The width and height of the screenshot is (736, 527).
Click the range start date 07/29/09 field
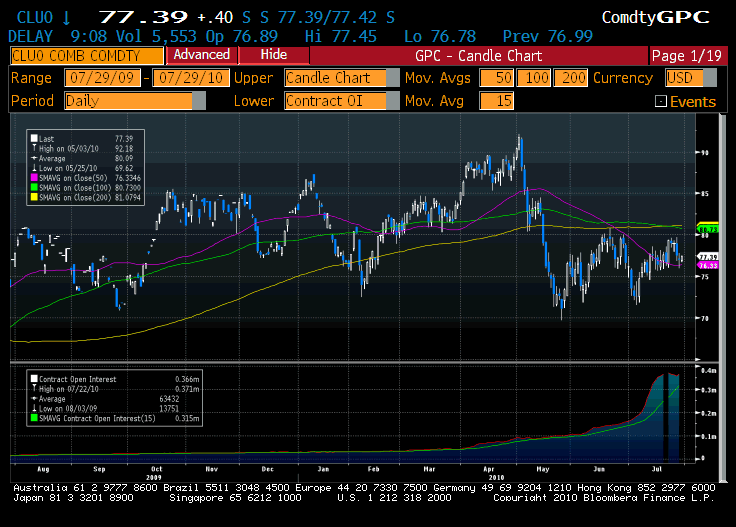[103, 78]
